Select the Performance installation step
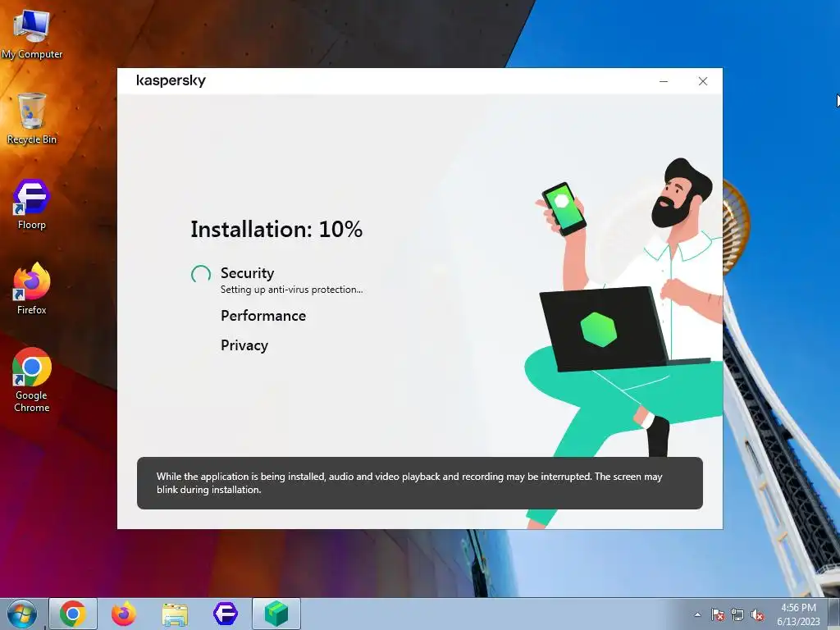Viewport: 840px width, 630px height. point(263,316)
